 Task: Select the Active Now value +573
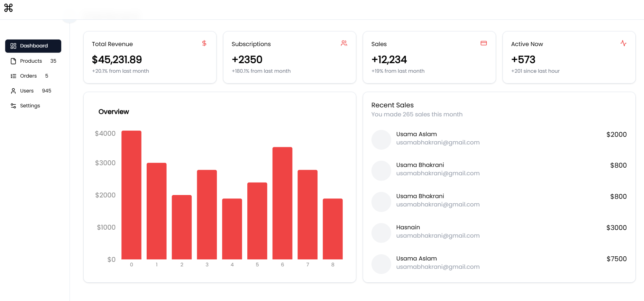tap(523, 60)
